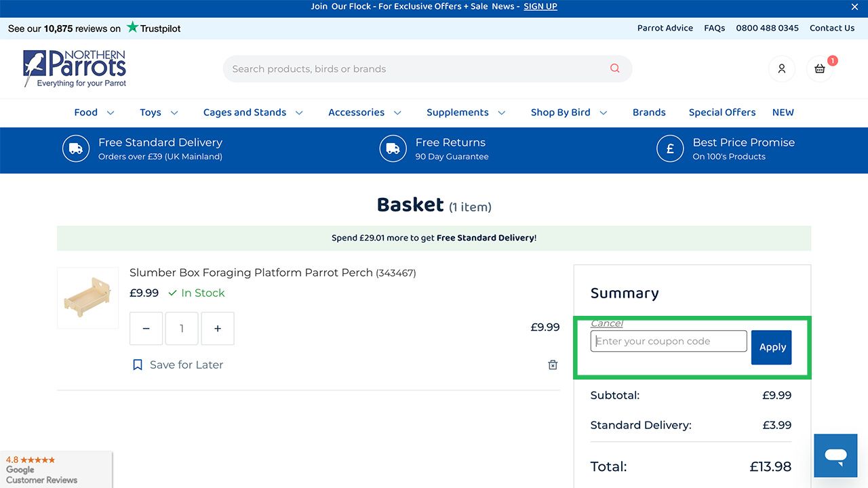868x488 pixels.
Task: Click the Northern Parrots logo
Action: click(x=75, y=68)
